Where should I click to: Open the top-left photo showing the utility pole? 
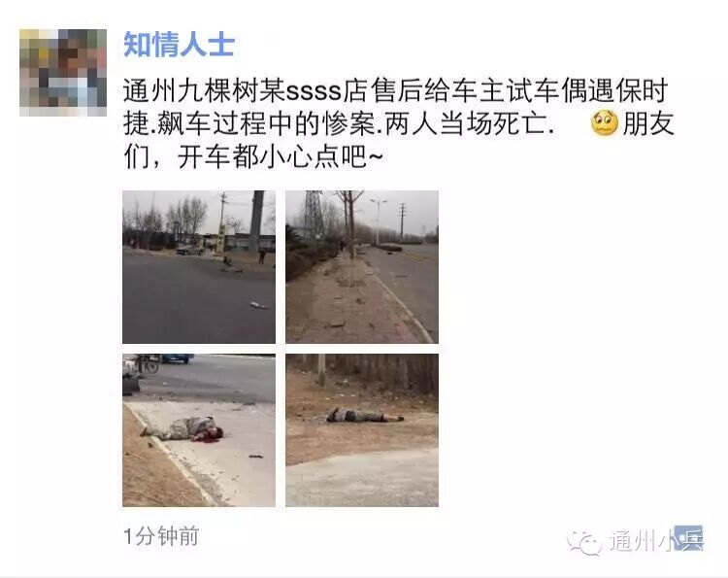(199, 267)
